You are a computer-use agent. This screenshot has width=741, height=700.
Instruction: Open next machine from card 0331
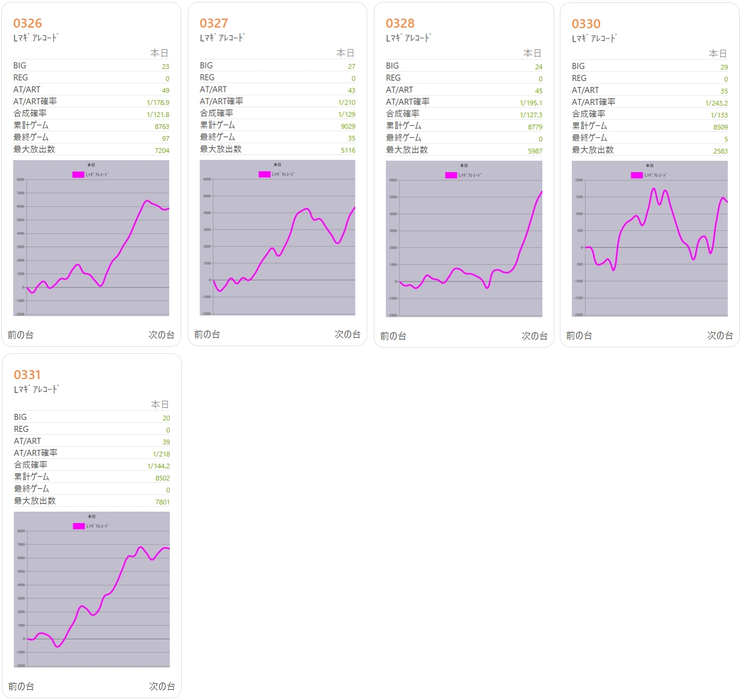(x=162, y=686)
